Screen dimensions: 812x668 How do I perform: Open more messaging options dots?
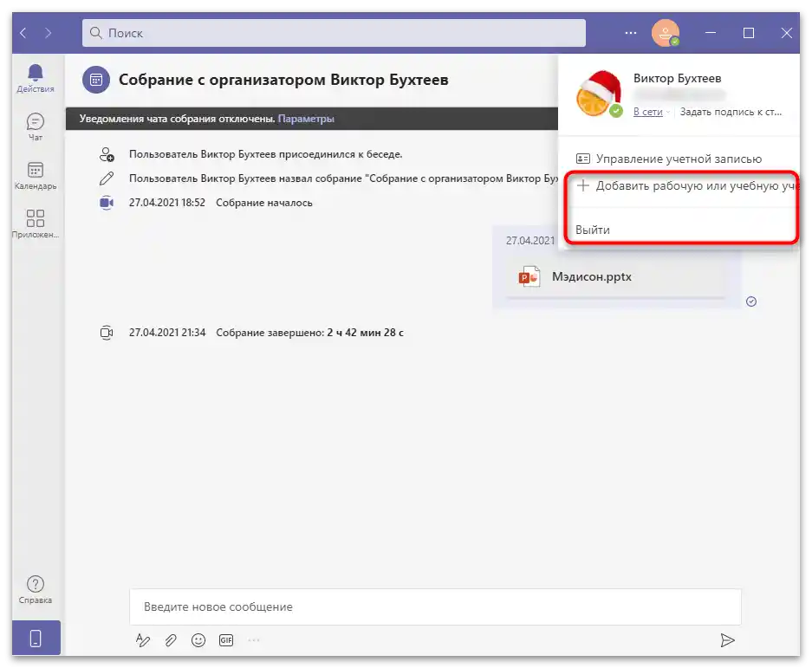click(254, 640)
